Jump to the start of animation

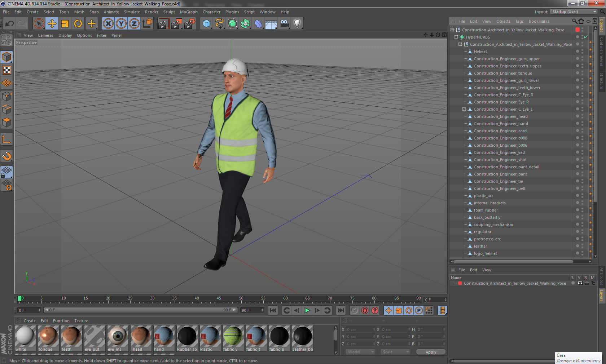click(x=273, y=310)
